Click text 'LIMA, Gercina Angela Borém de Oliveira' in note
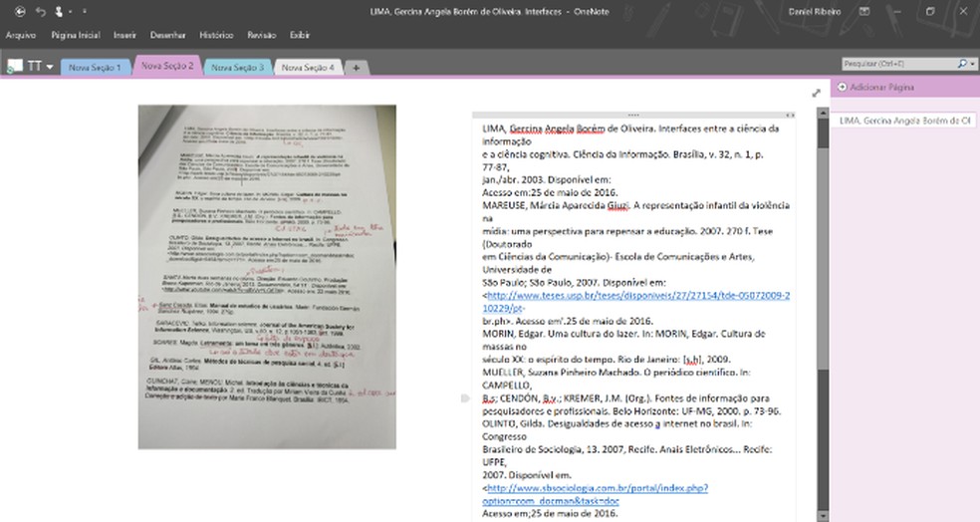Viewport: 980px width, 522px height. [568, 129]
